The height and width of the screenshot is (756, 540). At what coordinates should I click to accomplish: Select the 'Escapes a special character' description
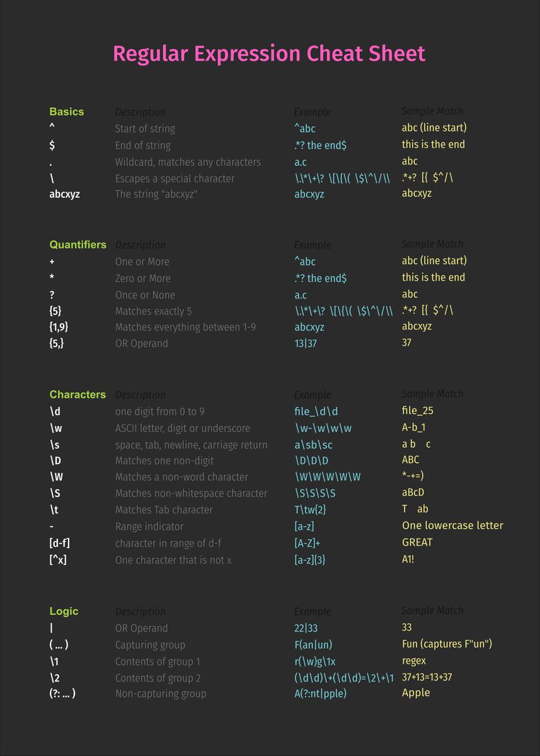coord(175,178)
